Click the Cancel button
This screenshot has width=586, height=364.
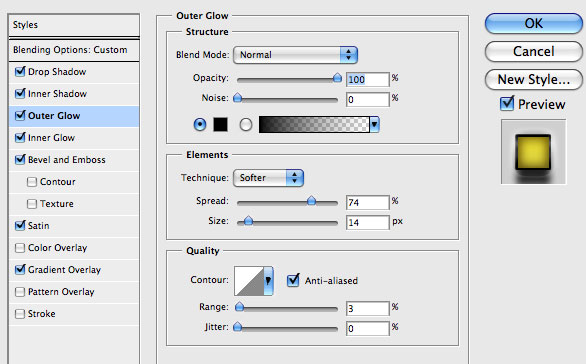534,51
